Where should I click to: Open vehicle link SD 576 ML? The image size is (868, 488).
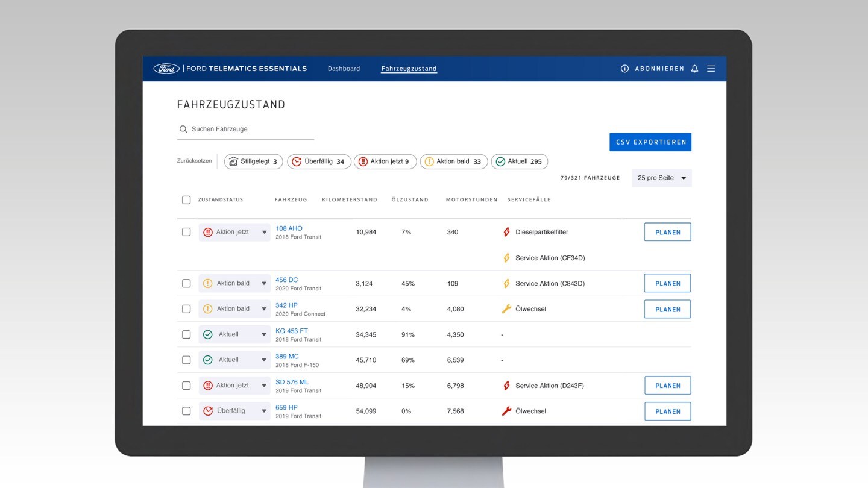tap(292, 382)
